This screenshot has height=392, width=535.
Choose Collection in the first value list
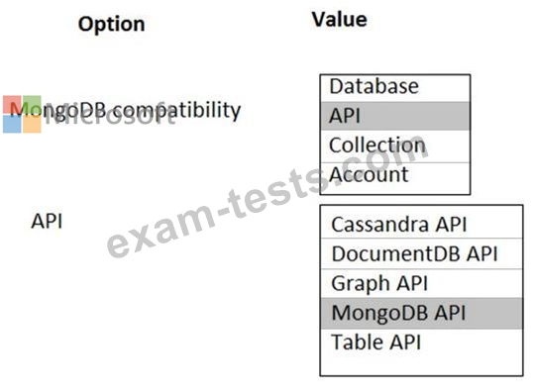click(x=394, y=147)
